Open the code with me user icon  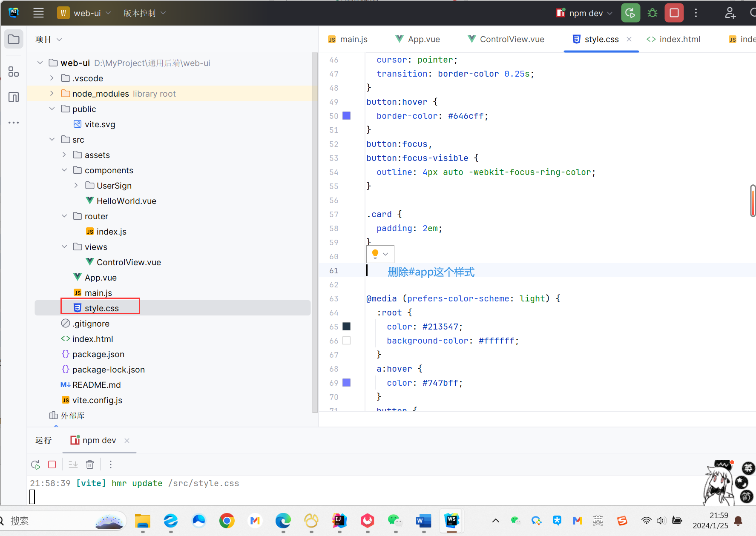point(730,13)
